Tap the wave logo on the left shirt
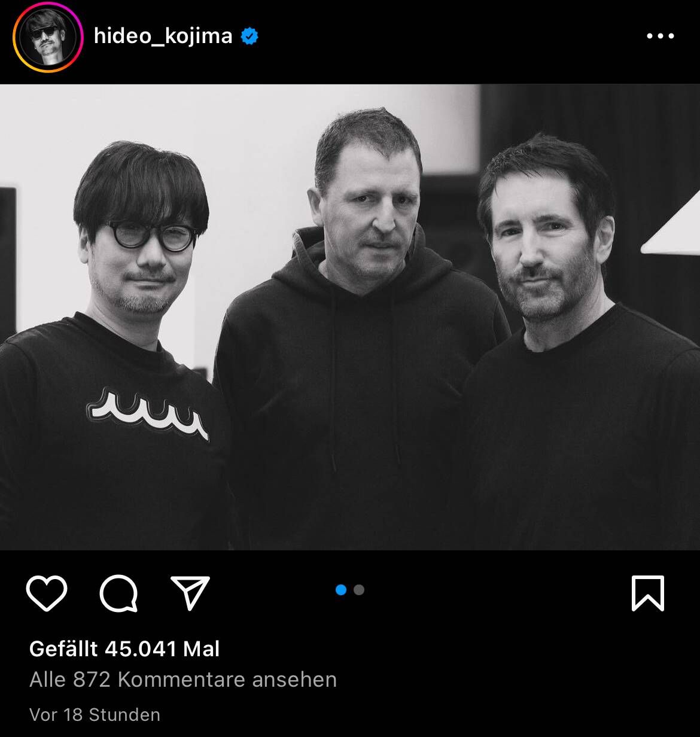The image size is (700, 737). (148, 413)
